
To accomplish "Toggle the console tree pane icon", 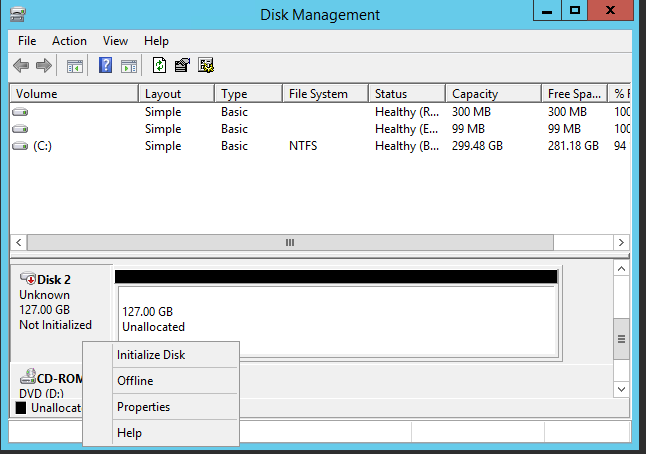I will coord(75,66).
